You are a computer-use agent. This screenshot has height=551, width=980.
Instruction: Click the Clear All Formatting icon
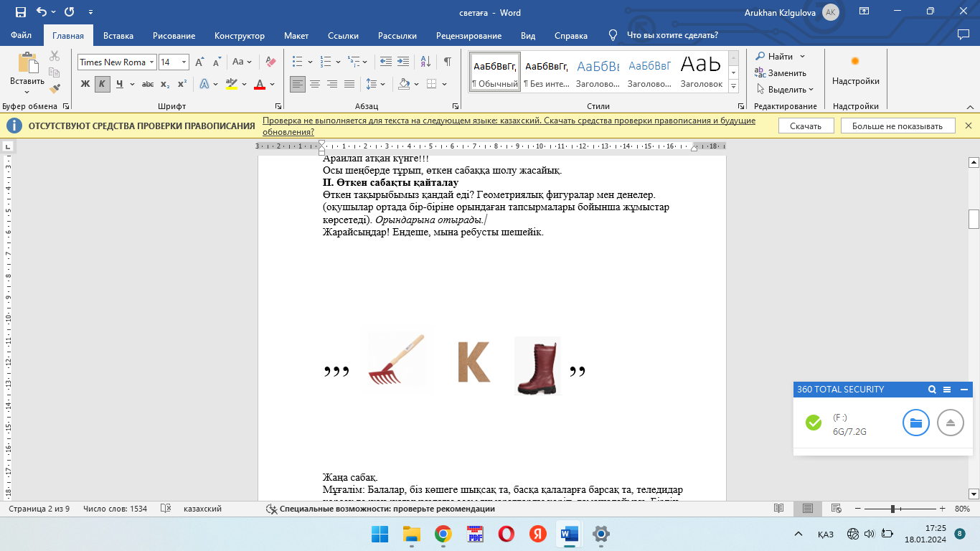point(270,62)
